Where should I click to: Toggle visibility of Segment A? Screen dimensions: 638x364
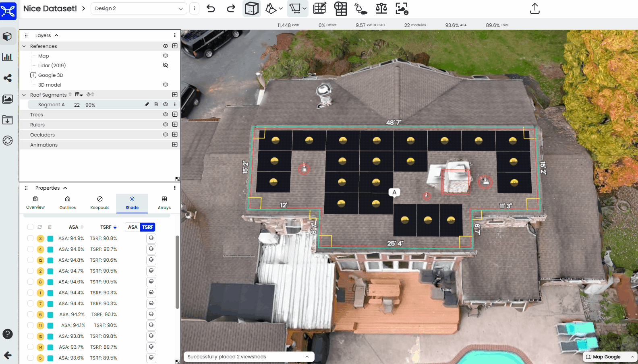click(166, 104)
